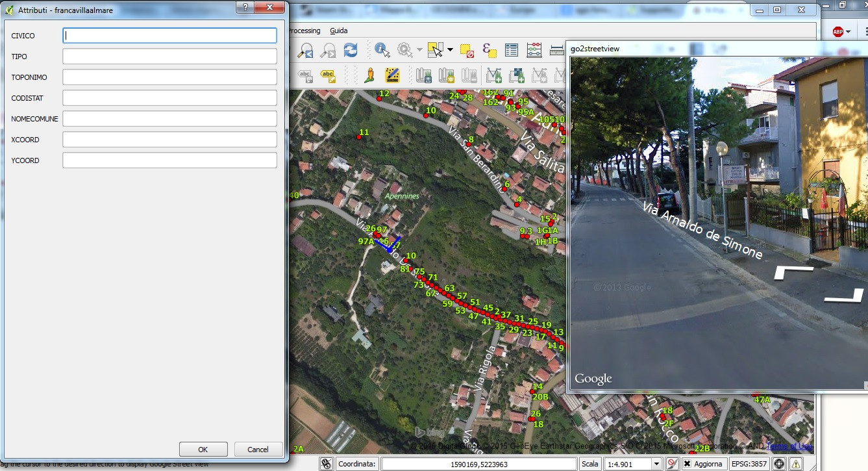Viewport: 868px width, 471px height.
Task: Click the GRASS close mapset icon
Action: [x=469, y=75]
